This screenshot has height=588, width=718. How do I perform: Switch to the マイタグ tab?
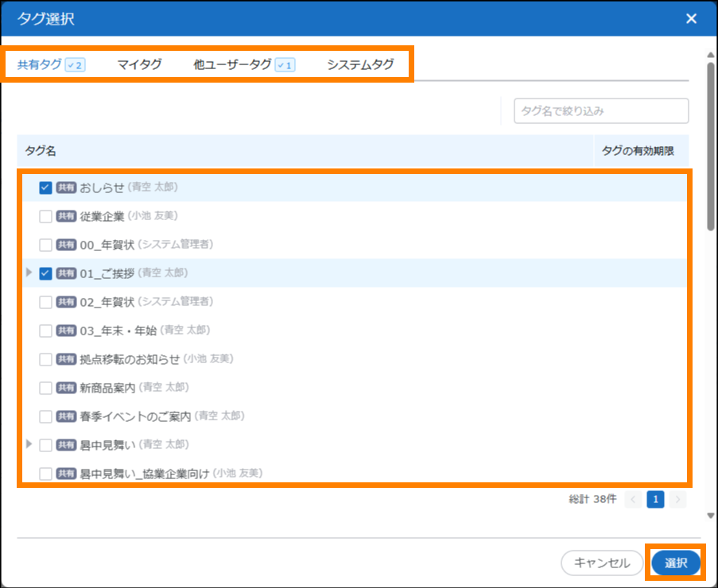click(x=139, y=65)
